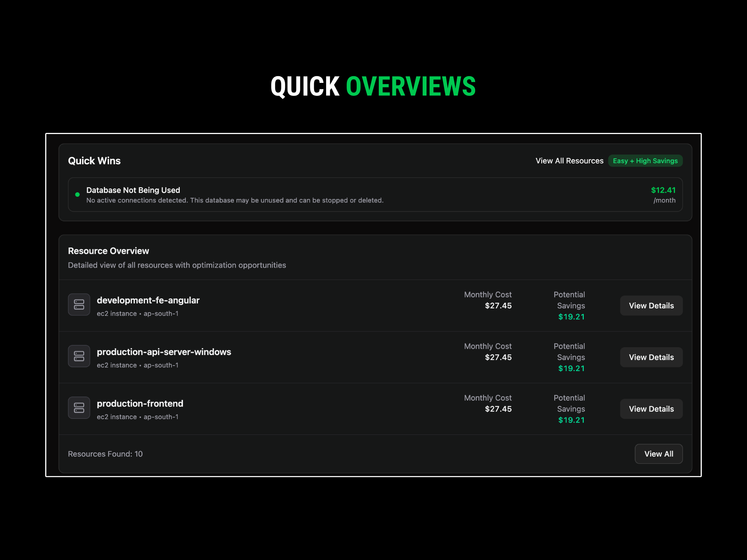747x560 pixels.
Task: Select the production-api-server-windows resource name
Action: click(x=164, y=352)
